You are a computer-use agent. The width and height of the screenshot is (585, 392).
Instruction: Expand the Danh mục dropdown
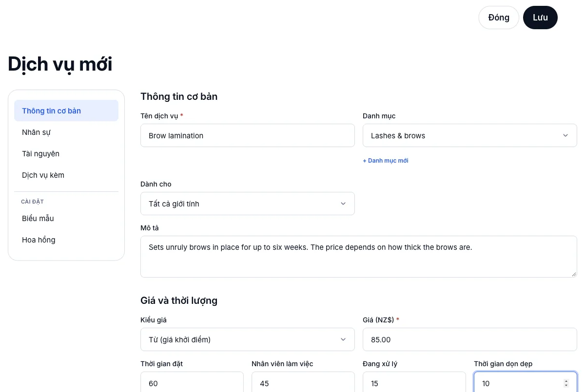470,135
